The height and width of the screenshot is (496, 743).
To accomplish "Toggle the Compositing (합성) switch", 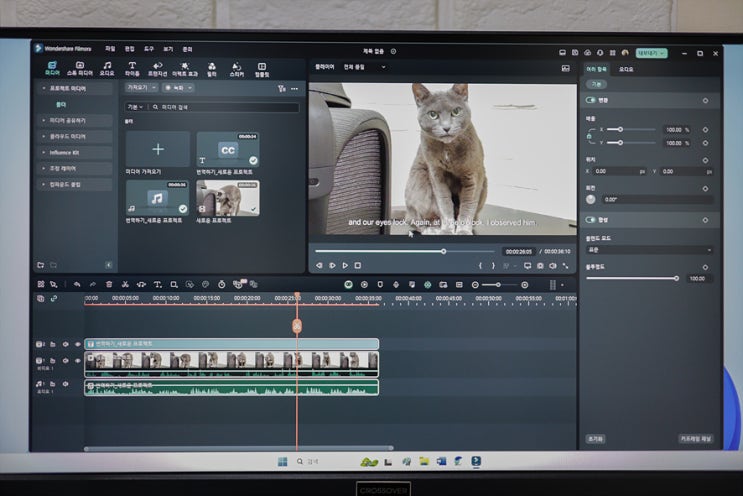I will tap(591, 219).
